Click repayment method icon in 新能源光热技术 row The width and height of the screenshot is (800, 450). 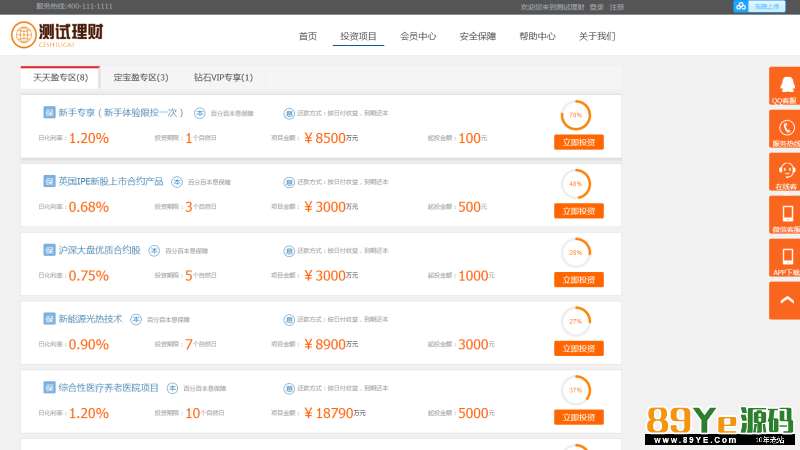click(289, 320)
